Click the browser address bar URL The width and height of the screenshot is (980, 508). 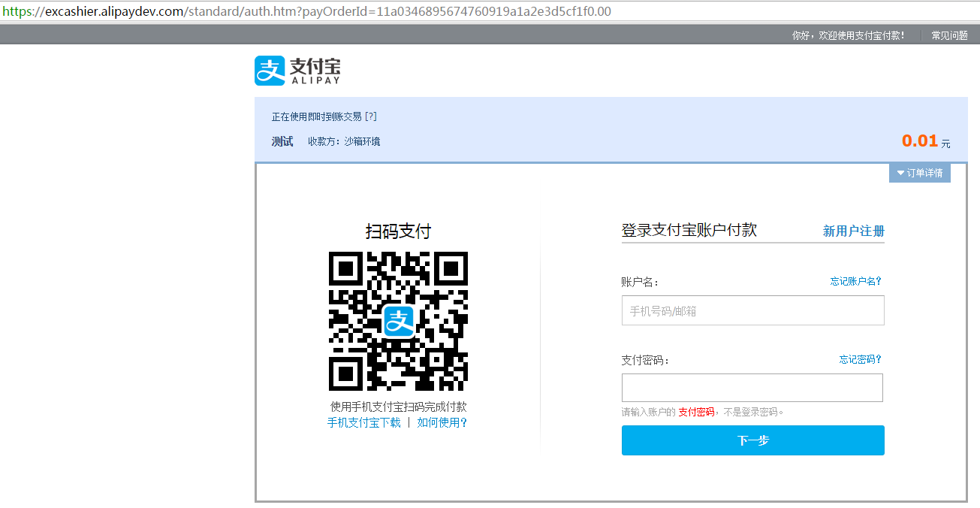[306, 11]
